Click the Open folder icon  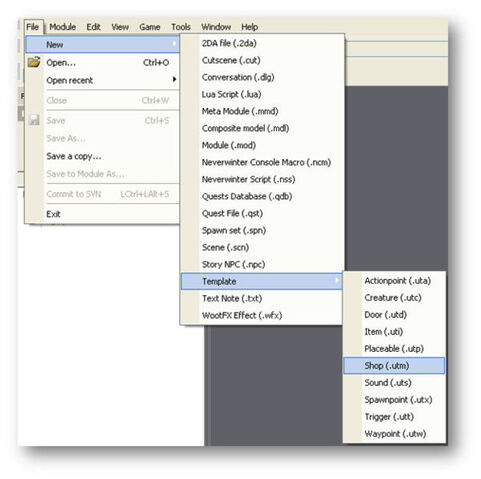pyautogui.click(x=34, y=62)
